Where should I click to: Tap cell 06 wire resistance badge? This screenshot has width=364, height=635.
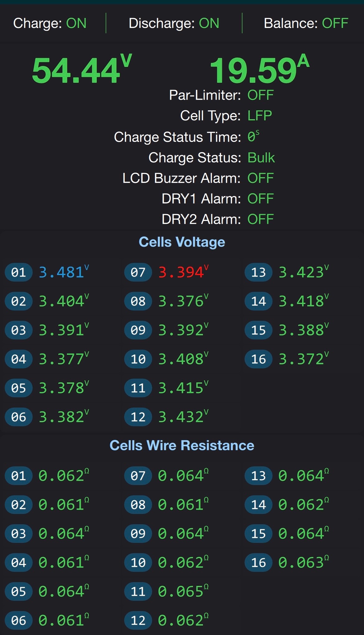(x=18, y=620)
